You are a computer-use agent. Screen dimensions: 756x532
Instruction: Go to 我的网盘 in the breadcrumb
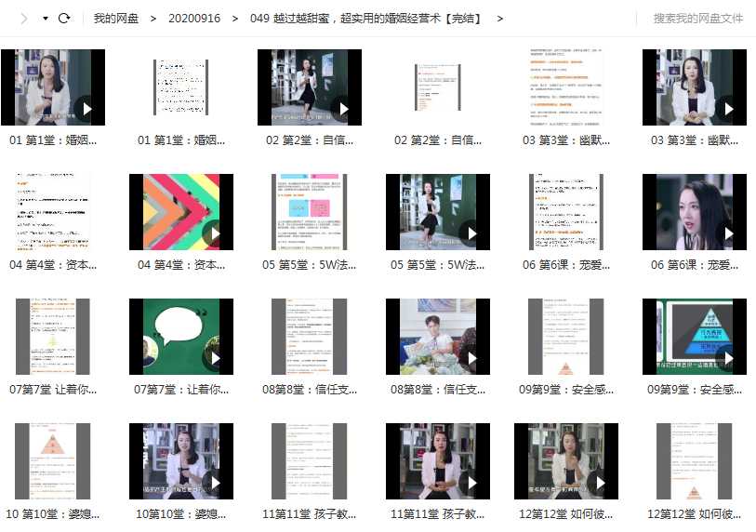click(x=116, y=19)
